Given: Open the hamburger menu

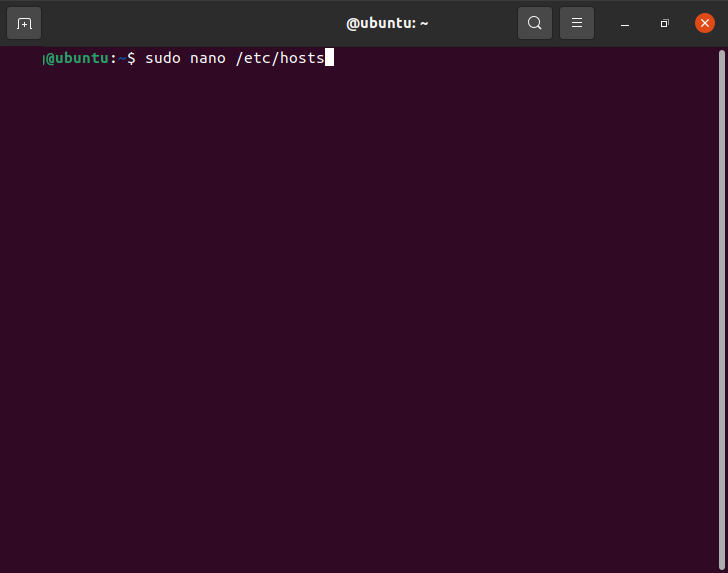Looking at the screenshot, I should click(577, 23).
